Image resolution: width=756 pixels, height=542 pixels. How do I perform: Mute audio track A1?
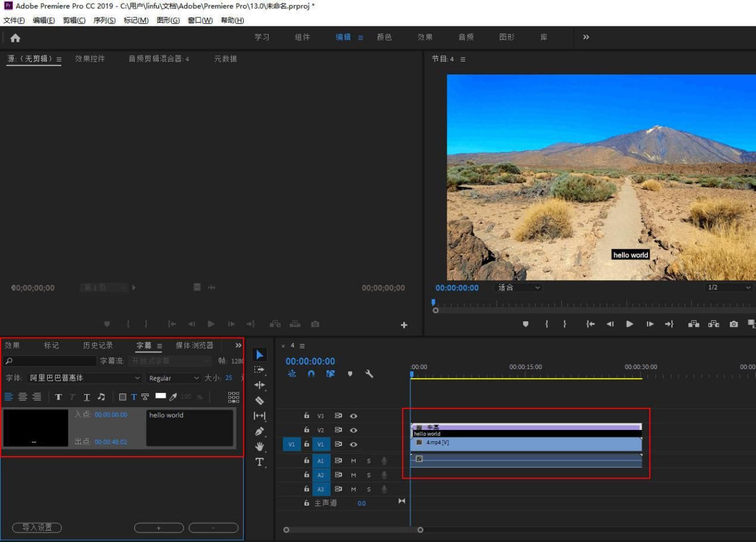tap(353, 460)
